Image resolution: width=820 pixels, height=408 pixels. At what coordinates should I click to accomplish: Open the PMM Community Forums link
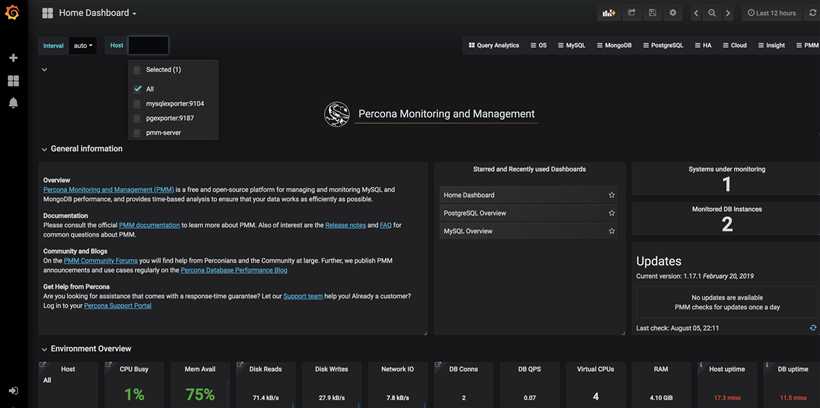point(101,261)
